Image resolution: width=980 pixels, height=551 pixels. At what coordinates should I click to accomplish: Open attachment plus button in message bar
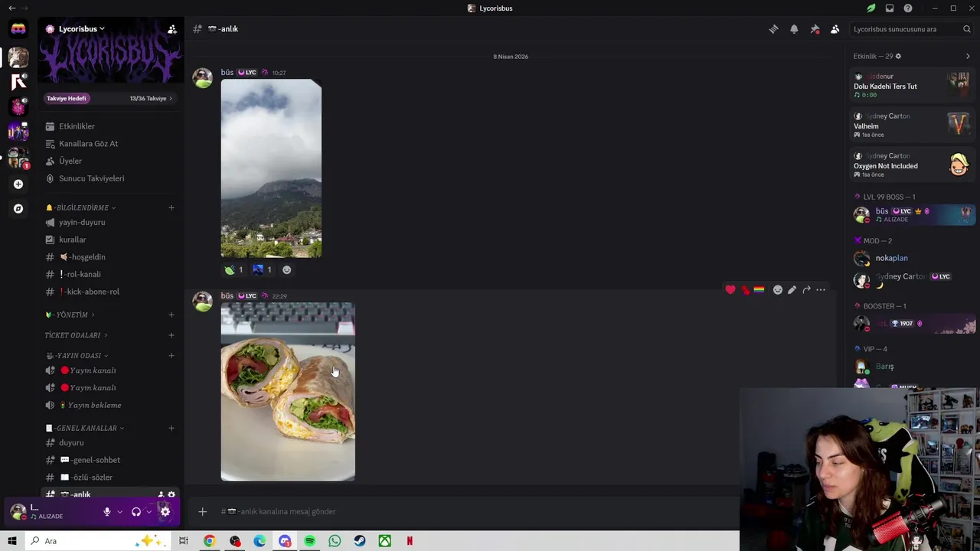click(x=202, y=512)
